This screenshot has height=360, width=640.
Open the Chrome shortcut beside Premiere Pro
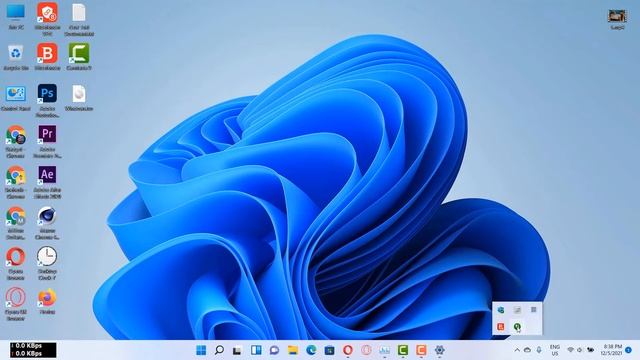[16, 141]
